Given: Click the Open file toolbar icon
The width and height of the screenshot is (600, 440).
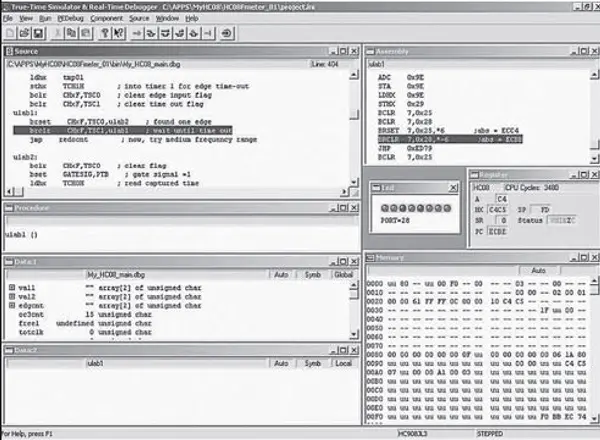Looking at the screenshot, I should click(x=22, y=31).
